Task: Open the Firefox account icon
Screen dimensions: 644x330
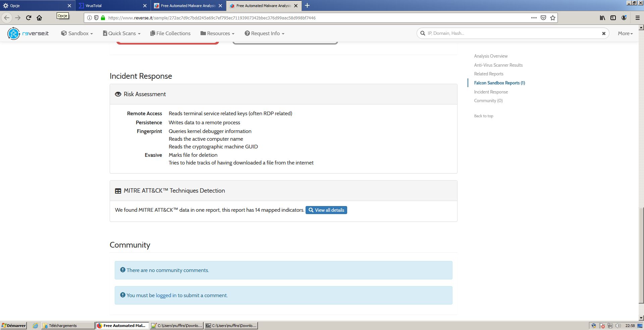Action: pos(624,18)
